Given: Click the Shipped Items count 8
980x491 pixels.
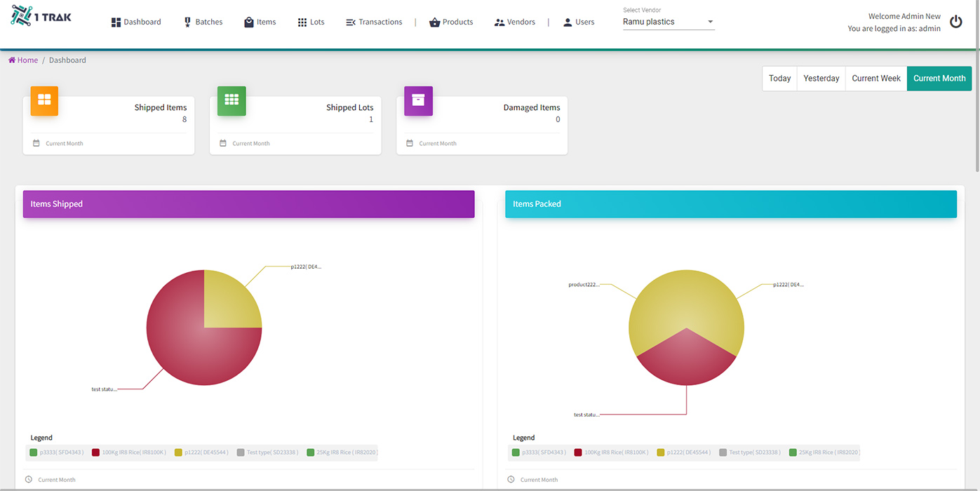Looking at the screenshot, I should pyautogui.click(x=184, y=119).
